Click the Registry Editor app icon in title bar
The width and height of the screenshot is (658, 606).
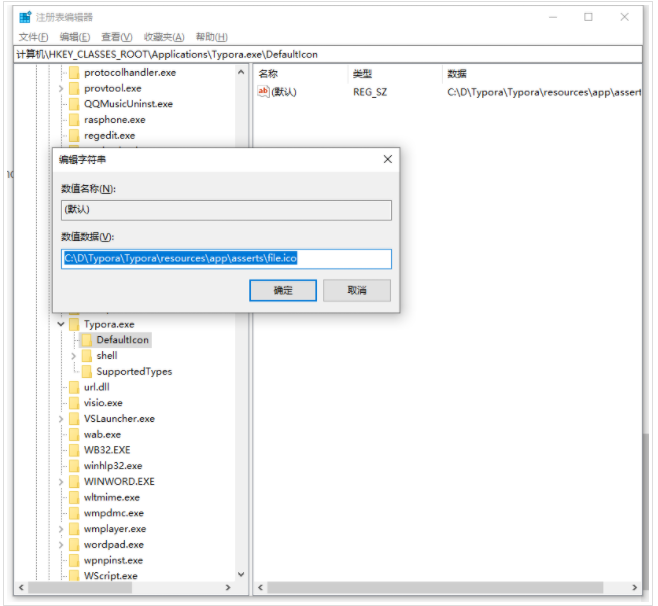click(25, 17)
